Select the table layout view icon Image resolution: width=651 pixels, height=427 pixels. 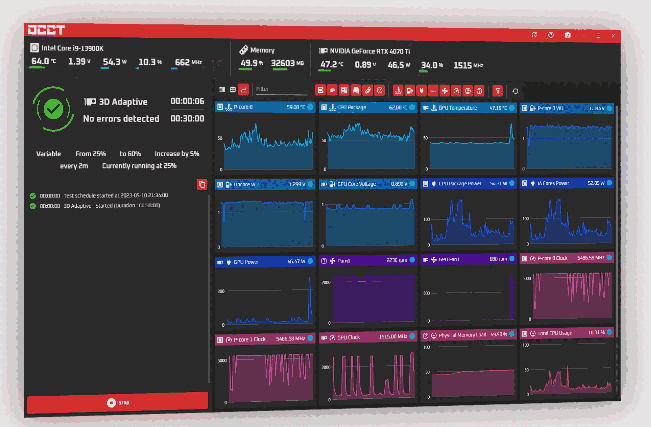point(233,89)
